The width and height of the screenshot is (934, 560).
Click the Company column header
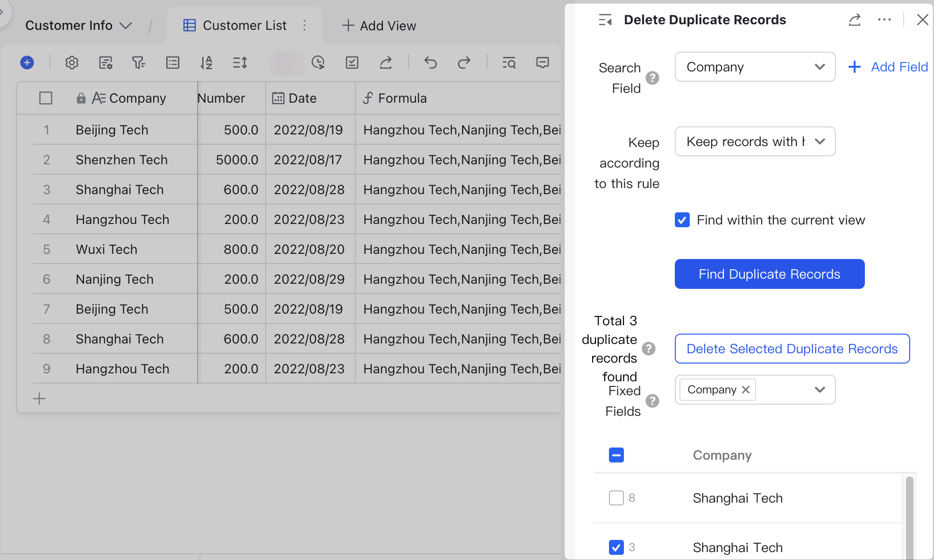[121, 98]
